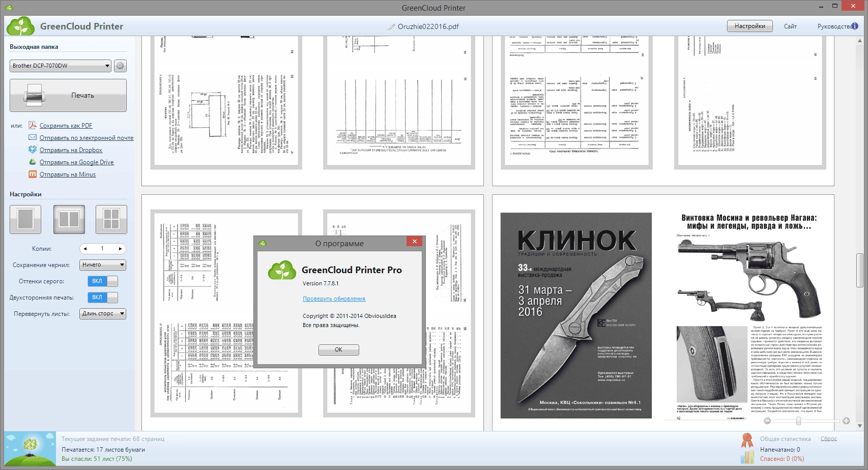The width and height of the screenshot is (868, 470).
Task: Click Отправить на Dropbox link
Action: click(71, 150)
